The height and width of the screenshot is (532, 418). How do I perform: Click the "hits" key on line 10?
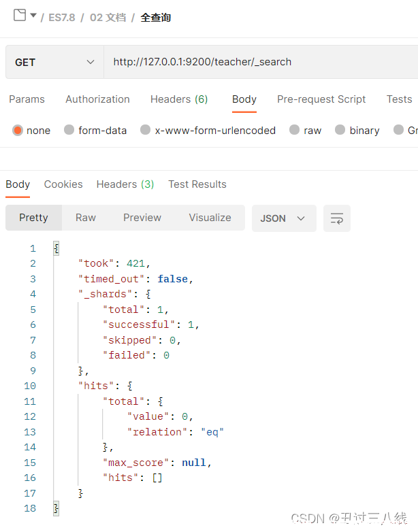[96, 386]
